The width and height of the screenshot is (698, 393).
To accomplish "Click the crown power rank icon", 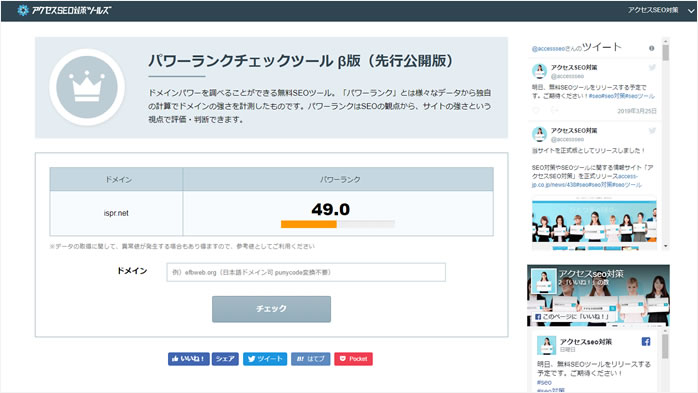I will pos(87,87).
